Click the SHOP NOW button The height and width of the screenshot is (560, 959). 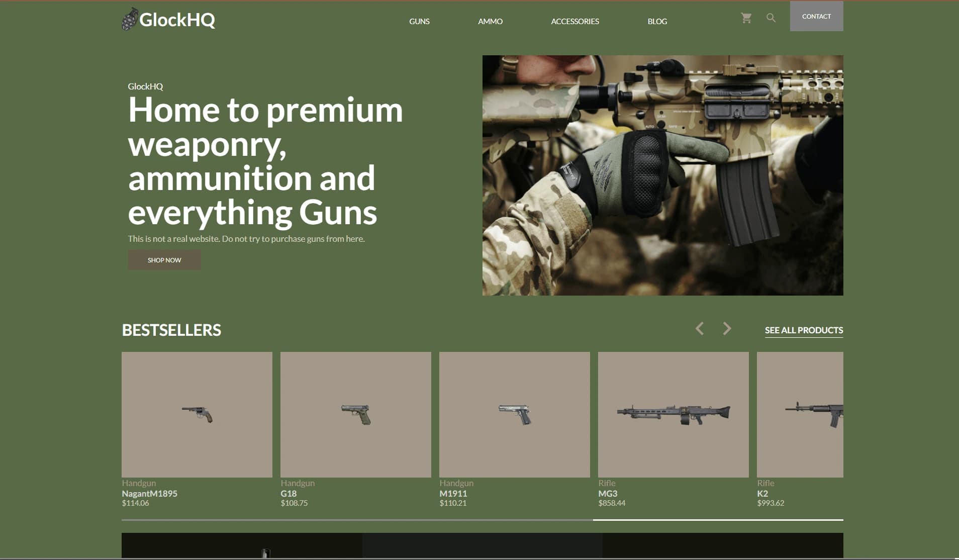click(x=164, y=260)
